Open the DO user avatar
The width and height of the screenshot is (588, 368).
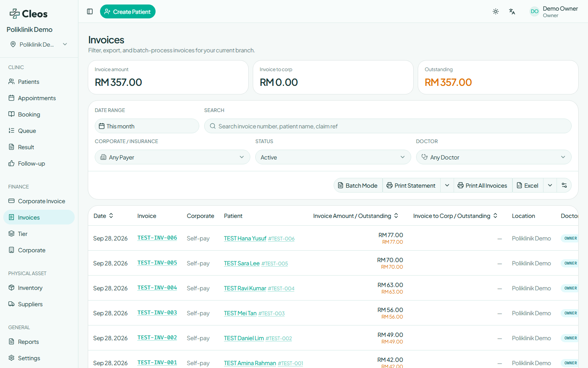(x=535, y=11)
